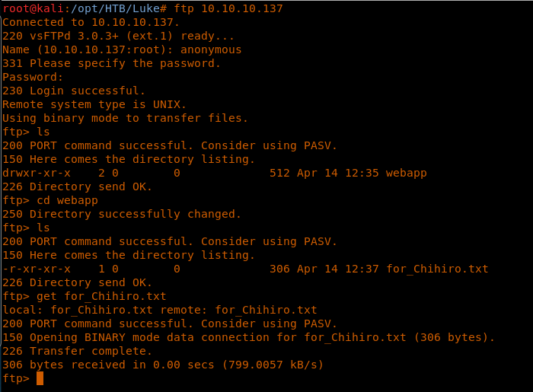Screen dimensions: 533x392
Task: Click the '226 Transfer complete.' message
Action: 77,351
